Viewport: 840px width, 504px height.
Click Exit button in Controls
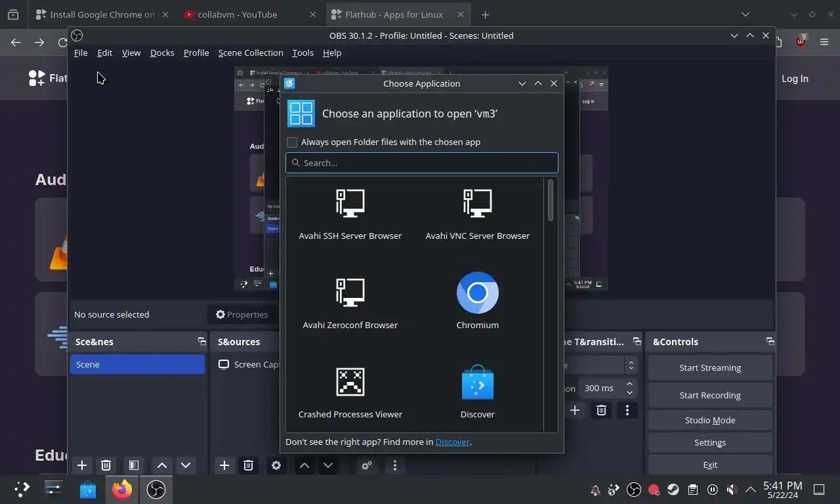click(710, 465)
